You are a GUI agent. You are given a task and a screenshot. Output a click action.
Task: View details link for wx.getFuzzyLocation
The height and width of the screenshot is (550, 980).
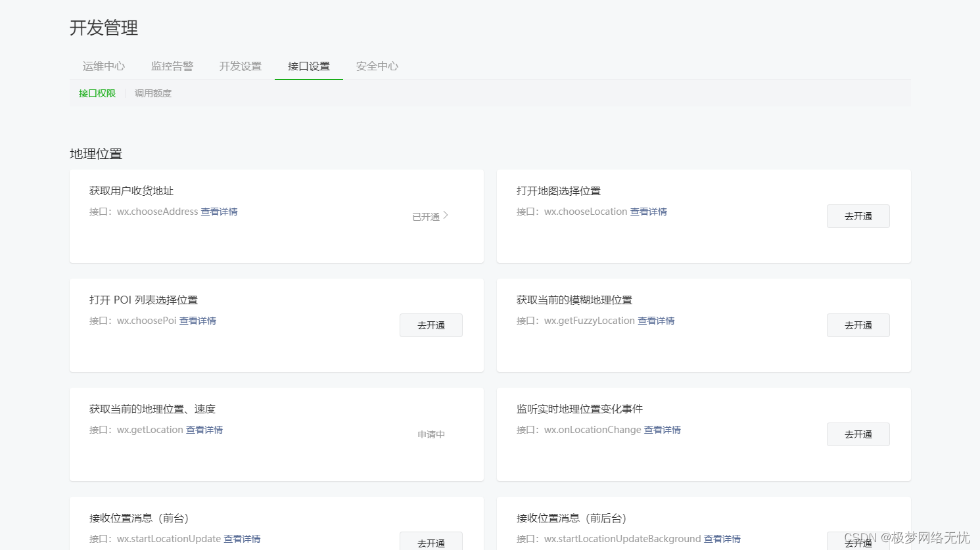point(656,321)
